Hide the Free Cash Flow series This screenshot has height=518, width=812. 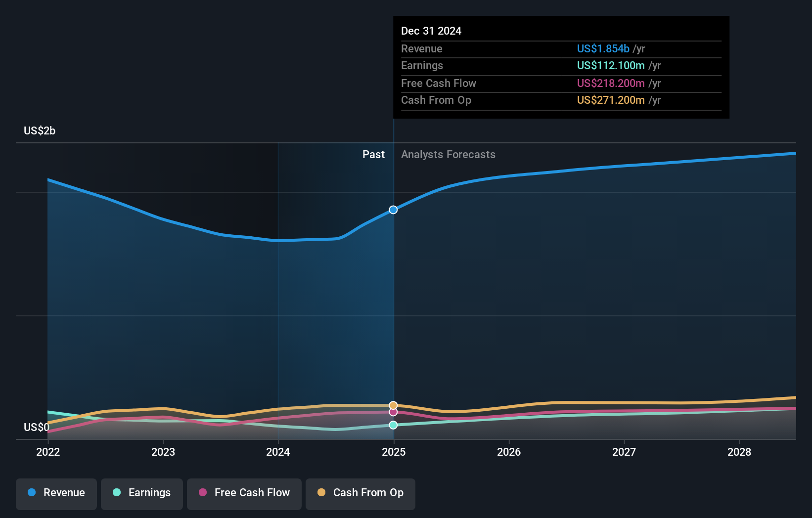click(244, 493)
